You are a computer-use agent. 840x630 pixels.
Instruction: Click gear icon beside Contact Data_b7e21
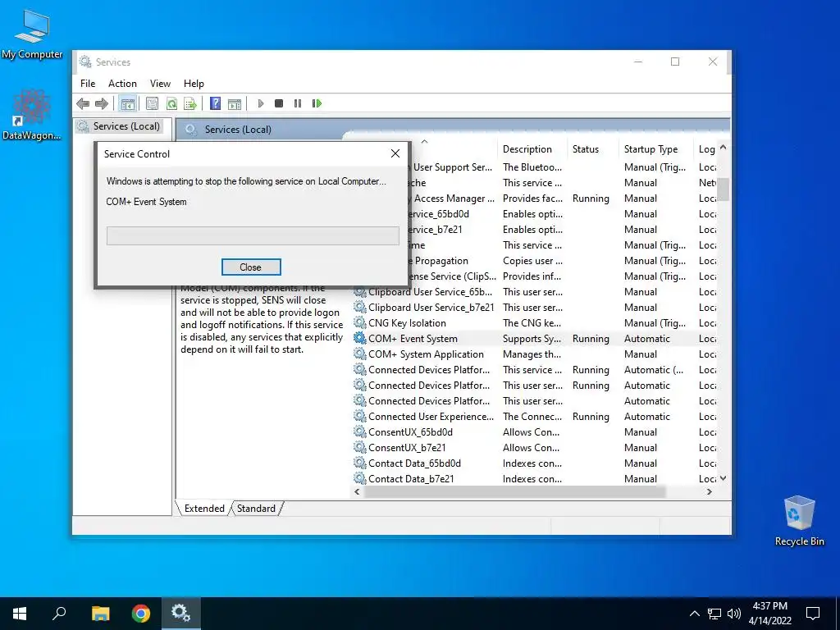[359, 478]
